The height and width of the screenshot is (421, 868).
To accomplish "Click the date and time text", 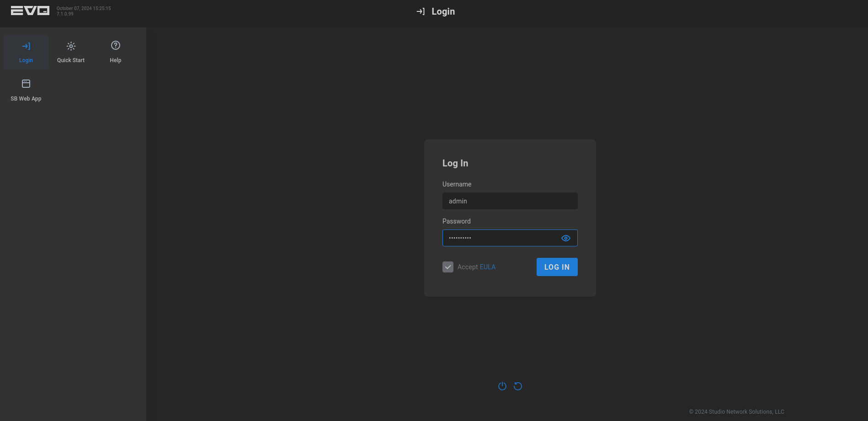I will point(84,8).
